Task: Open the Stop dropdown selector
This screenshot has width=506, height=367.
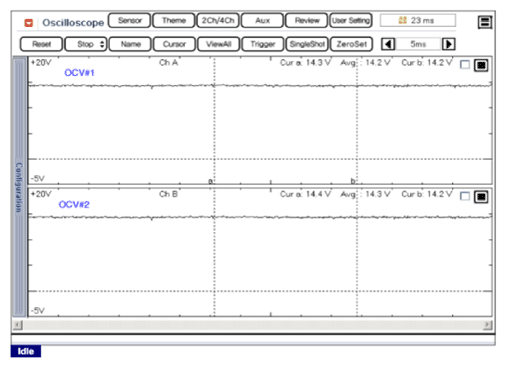Action: tap(86, 44)
